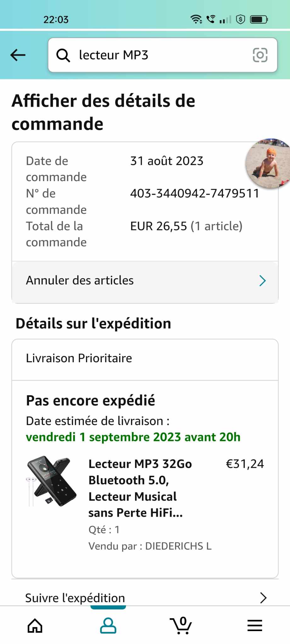Click Annuler des articles
Screen dimensions: 290x644
(80, 280)
